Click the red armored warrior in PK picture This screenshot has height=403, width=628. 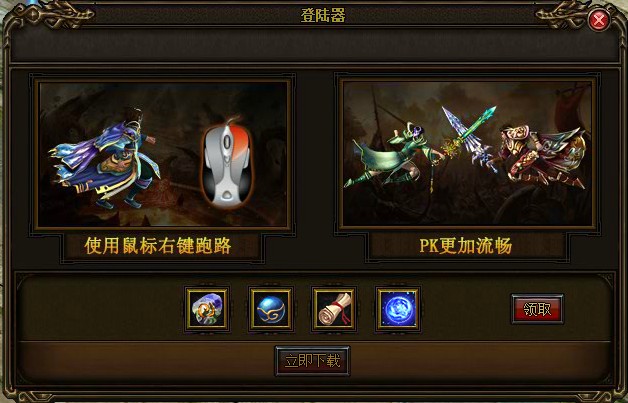point(541,156)
